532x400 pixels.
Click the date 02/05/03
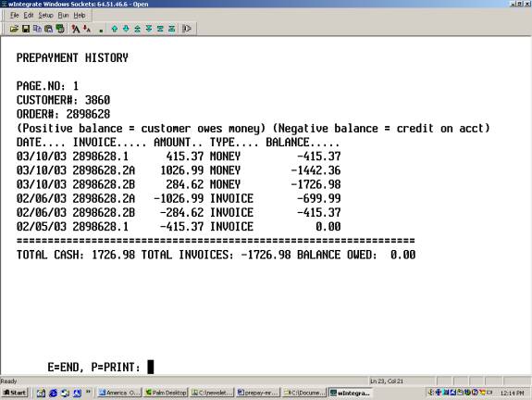click(42, 227)
